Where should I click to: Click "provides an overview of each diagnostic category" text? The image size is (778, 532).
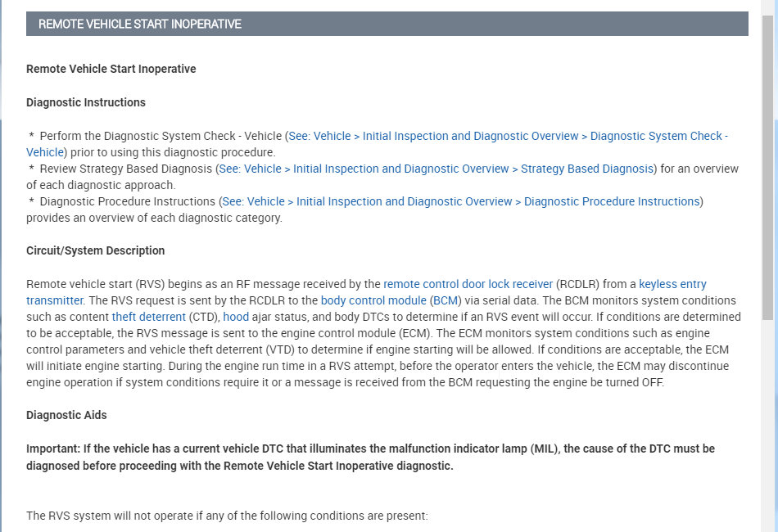(154, 218)
